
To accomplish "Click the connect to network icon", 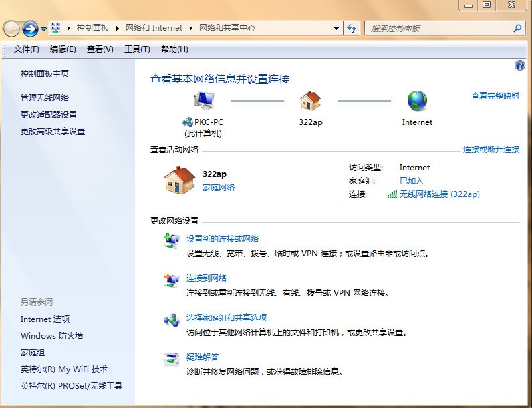I will (x=171, y=280).
